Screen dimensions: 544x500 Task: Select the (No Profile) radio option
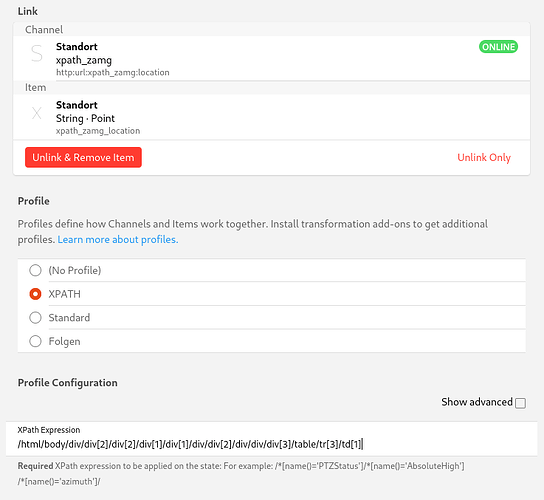click(x=35, y=270)
